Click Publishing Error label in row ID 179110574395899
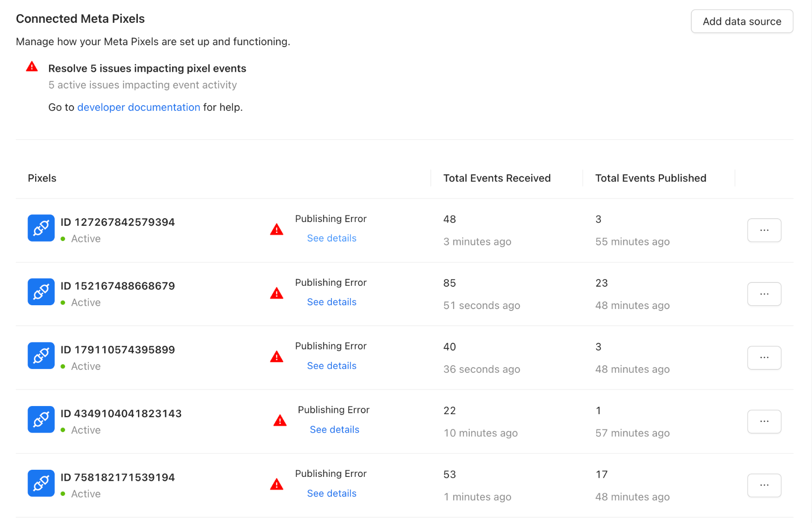The width and height of the screenshot is (812, 523). pos(330,346)
